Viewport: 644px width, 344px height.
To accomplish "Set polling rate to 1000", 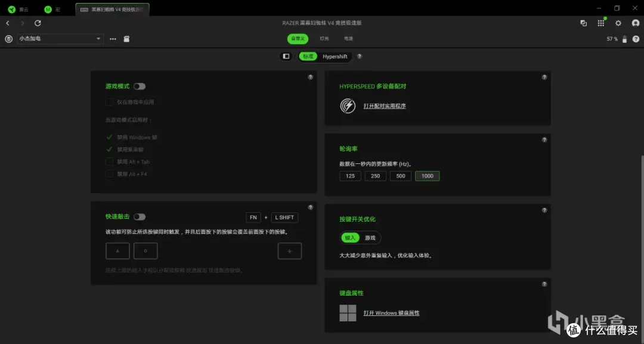I will (427, 176).
